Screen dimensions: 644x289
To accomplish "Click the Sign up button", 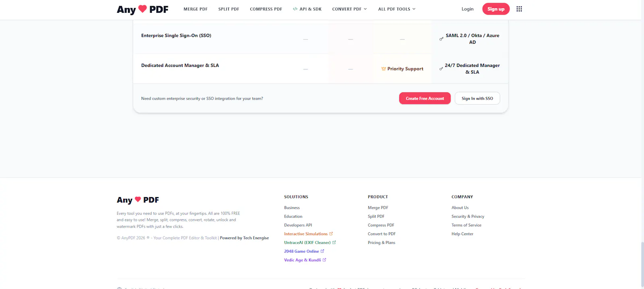I will [x=496, y=9].
